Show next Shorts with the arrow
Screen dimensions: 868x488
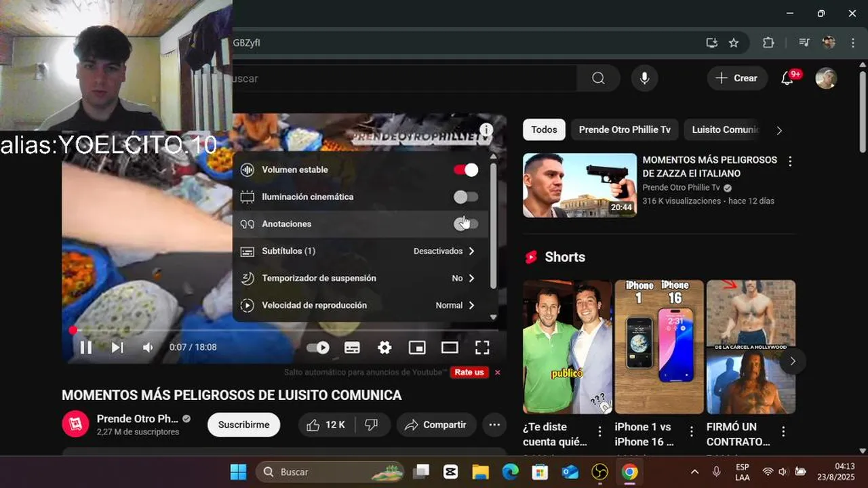click(x=792, y=361)
